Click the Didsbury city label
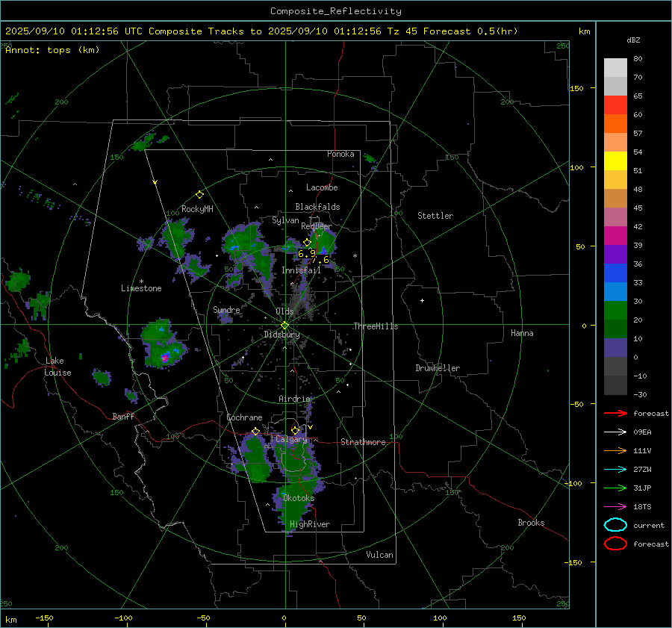This screenshot has height=628, width=672. point(281,335)
